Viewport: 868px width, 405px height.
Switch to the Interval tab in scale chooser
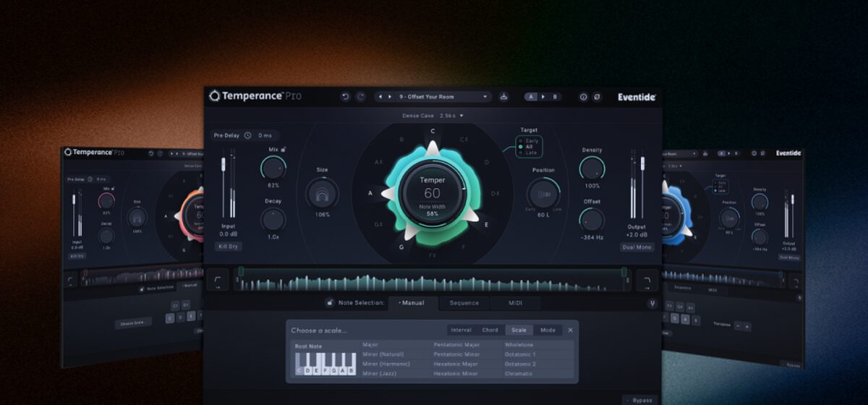pyautogui.click(x=461, y=330)
